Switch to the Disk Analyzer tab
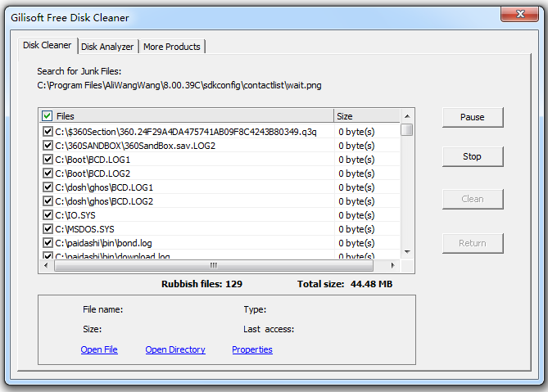 (x=107, y=47)
